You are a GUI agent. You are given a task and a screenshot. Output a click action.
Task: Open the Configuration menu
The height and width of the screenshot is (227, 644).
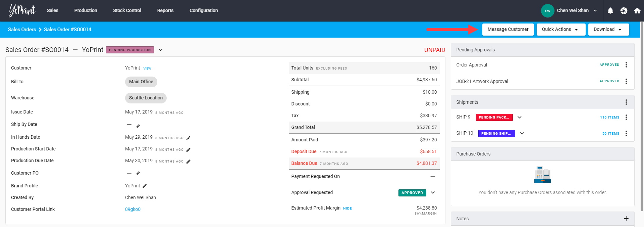coord(204,10)
